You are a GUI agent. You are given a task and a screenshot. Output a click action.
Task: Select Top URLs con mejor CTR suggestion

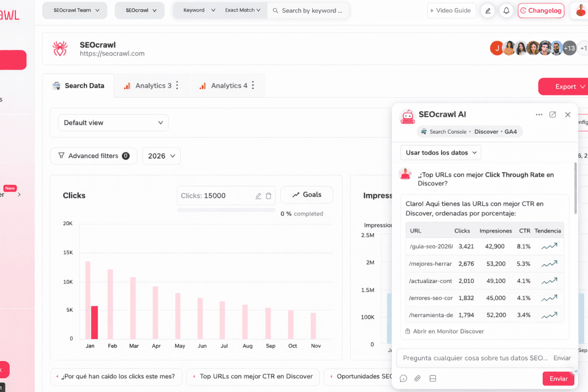(253, 377)
